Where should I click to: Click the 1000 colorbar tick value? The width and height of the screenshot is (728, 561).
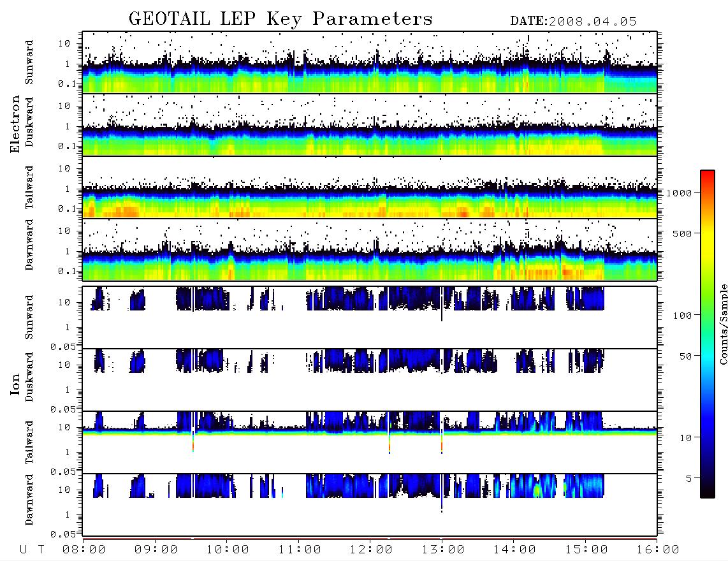(x=680, y=193)
